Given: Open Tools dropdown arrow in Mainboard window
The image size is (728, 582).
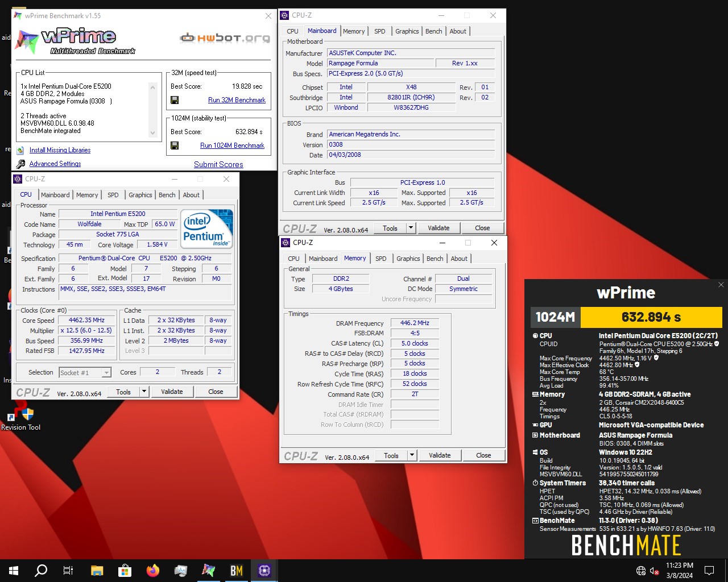Looking at the screenshot, I should (x=411, y=228).
